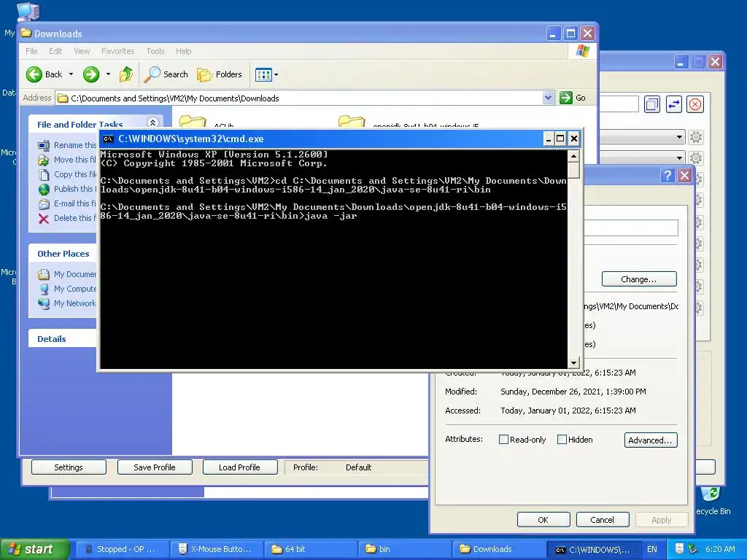Click the Help question mark in Properties
The height and width of the screenshot is (560, 747).
click(667, 175)
